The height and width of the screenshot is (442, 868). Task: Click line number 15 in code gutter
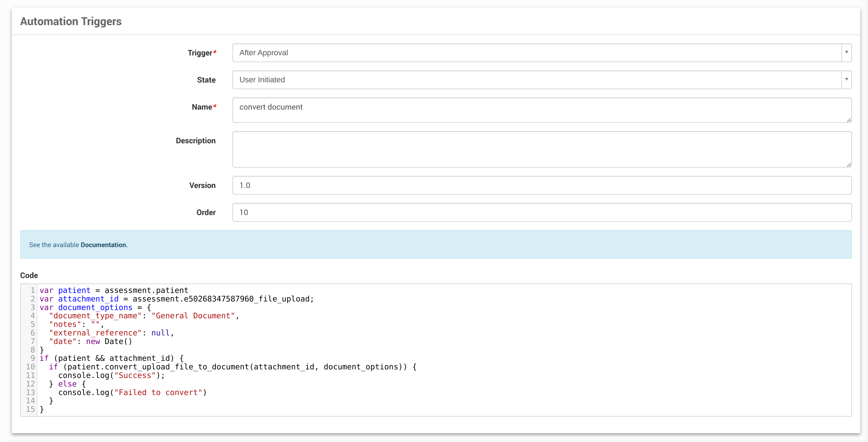(30, 409)
